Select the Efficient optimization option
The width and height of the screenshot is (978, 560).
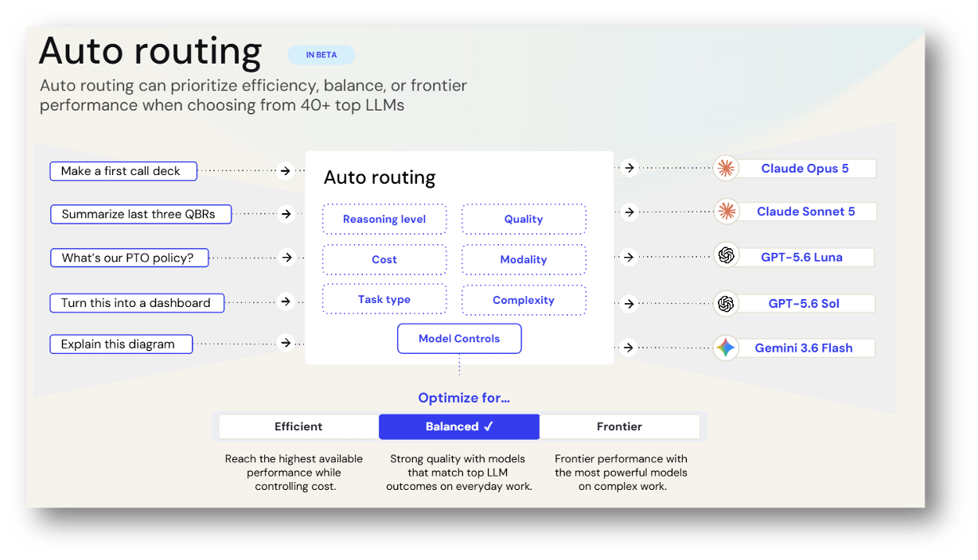(x=298, y=426)
